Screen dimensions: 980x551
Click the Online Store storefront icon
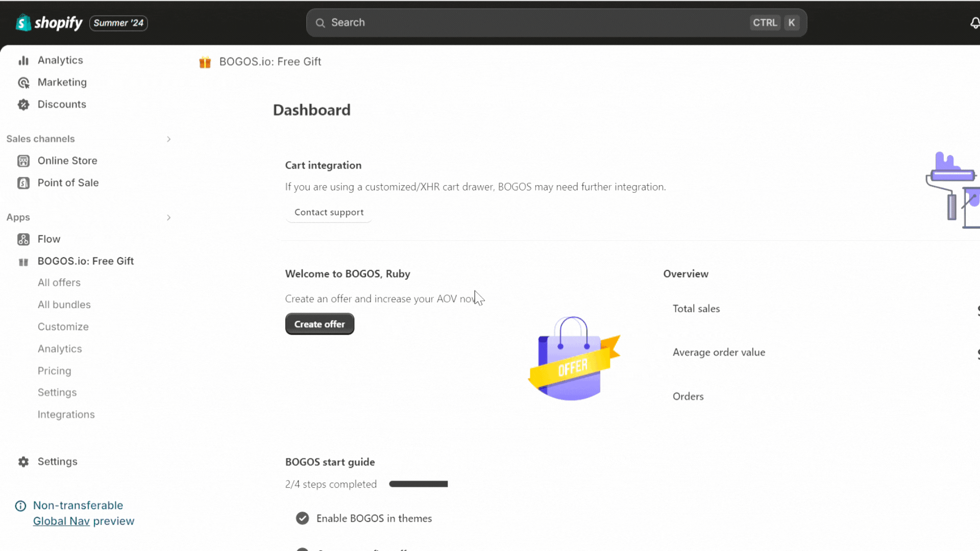coord(23,161)
